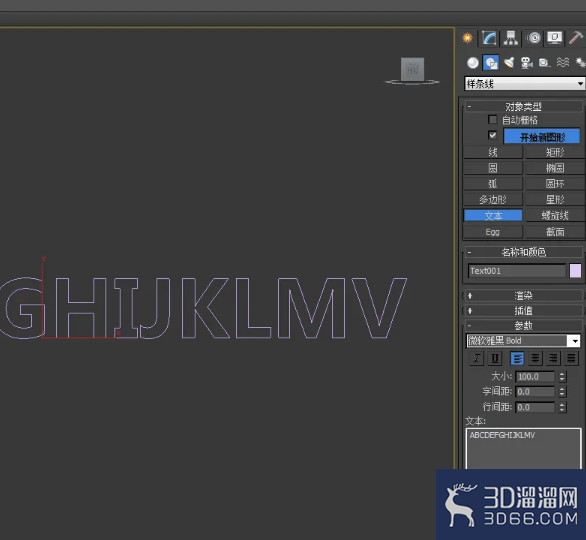This screenshot has height=540, width=586.
Task: Choose the 多边形 shape button
Action: 493,200
